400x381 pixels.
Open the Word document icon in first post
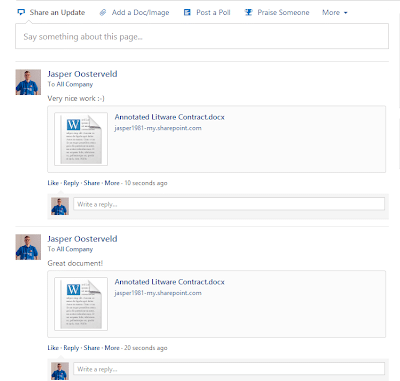81,139
